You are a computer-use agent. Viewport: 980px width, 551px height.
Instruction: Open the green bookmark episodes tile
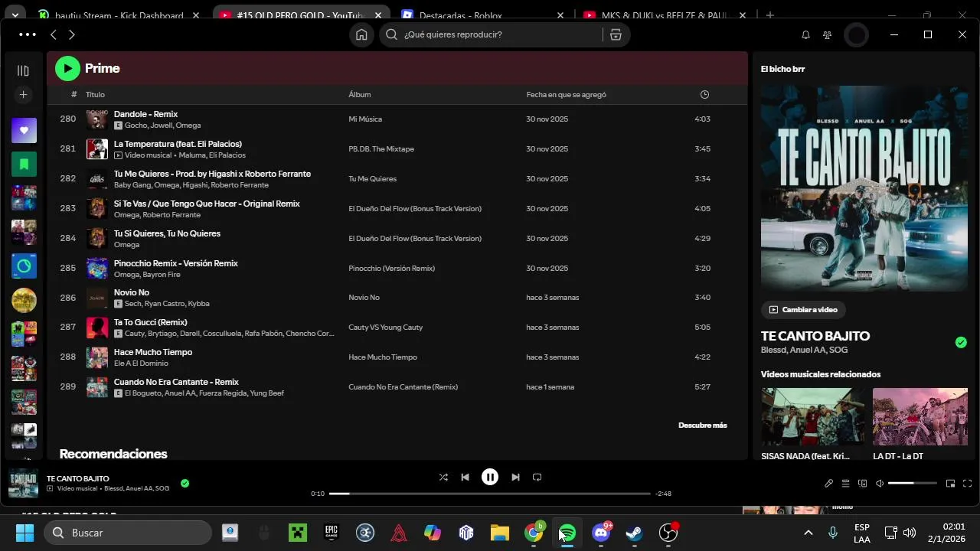click(24, 164)
